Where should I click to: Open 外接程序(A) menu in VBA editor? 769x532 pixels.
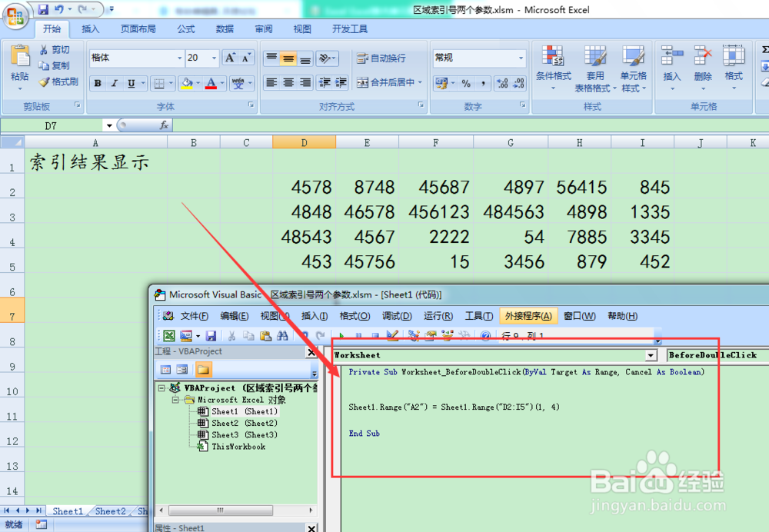(x=528, y=316)
